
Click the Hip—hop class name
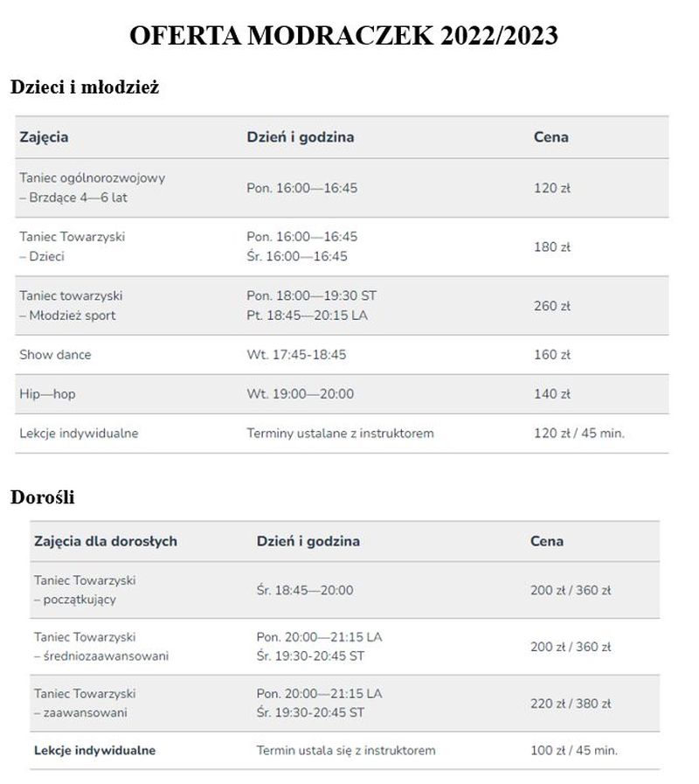[x=47, y=394]
